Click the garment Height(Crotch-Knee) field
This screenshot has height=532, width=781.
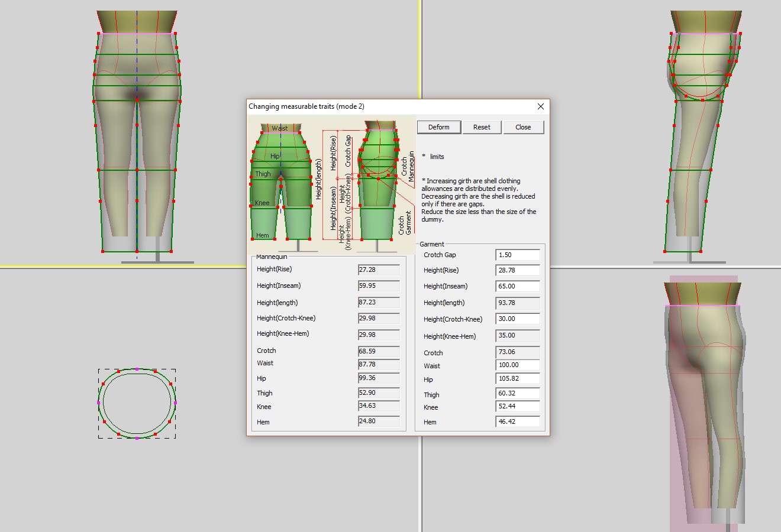[517, 319]
